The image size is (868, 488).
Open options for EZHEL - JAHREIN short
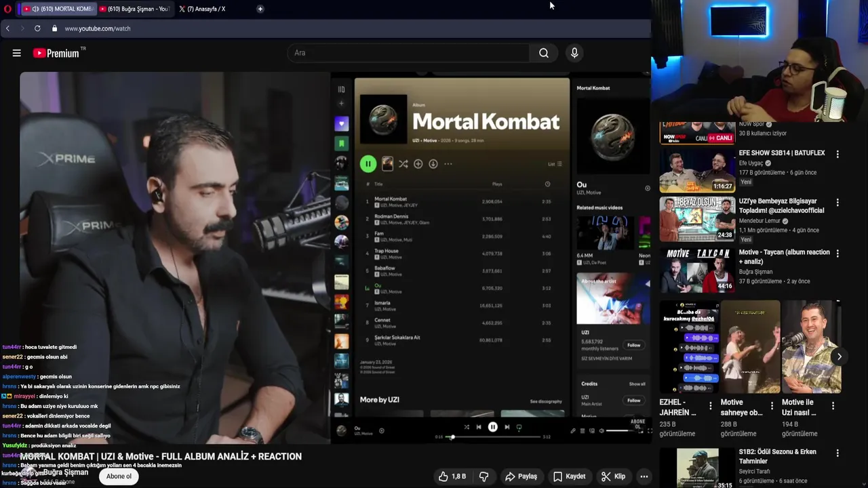711,405
